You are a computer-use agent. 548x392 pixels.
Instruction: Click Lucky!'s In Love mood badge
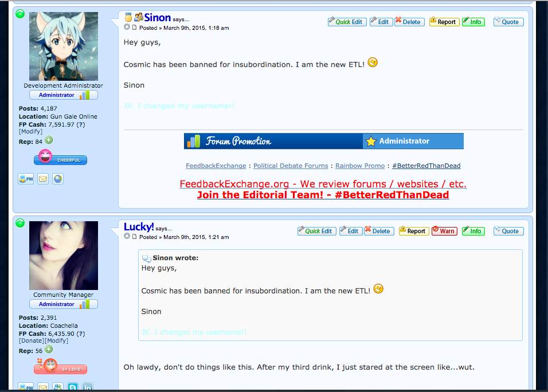click(x=60, y=366)
